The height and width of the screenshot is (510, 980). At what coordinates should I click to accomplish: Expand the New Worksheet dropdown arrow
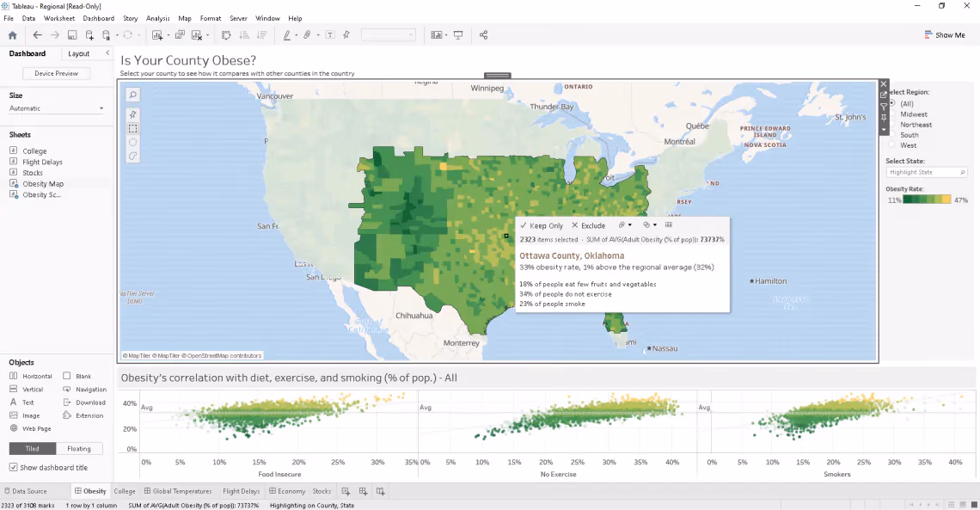(168, 35)
